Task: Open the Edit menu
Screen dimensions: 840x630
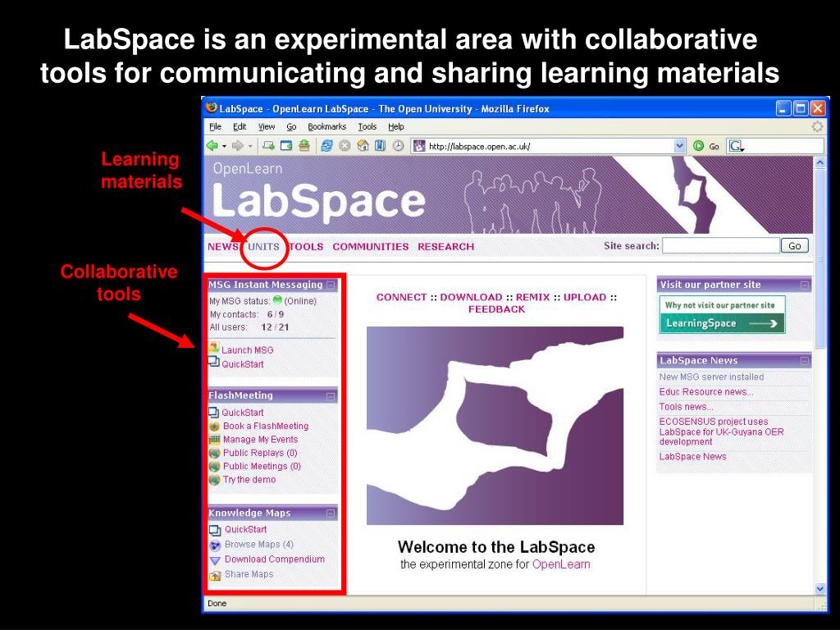Action: pos(240,127)
